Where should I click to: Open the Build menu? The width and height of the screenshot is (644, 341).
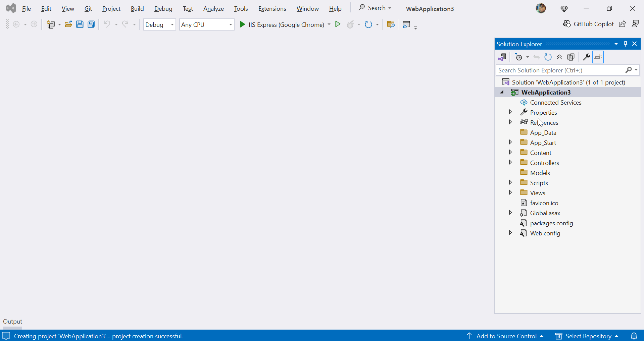(x=137, y=8)
